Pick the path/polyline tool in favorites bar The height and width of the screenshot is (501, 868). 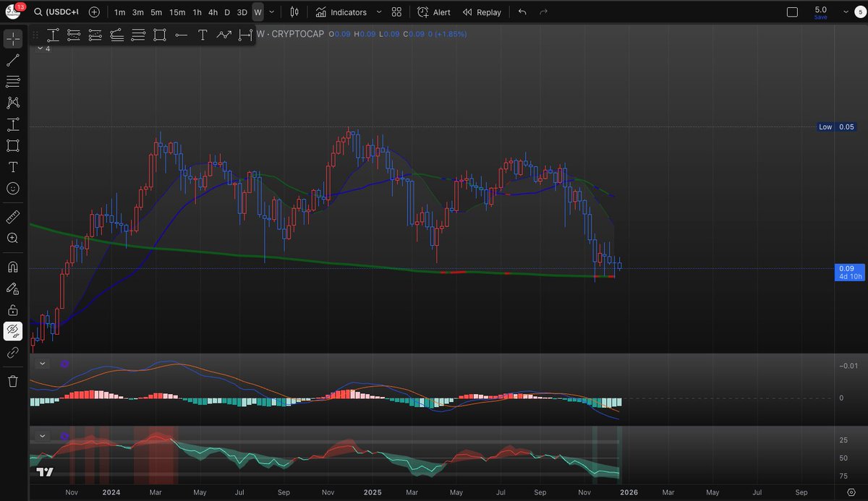point(224,34)
